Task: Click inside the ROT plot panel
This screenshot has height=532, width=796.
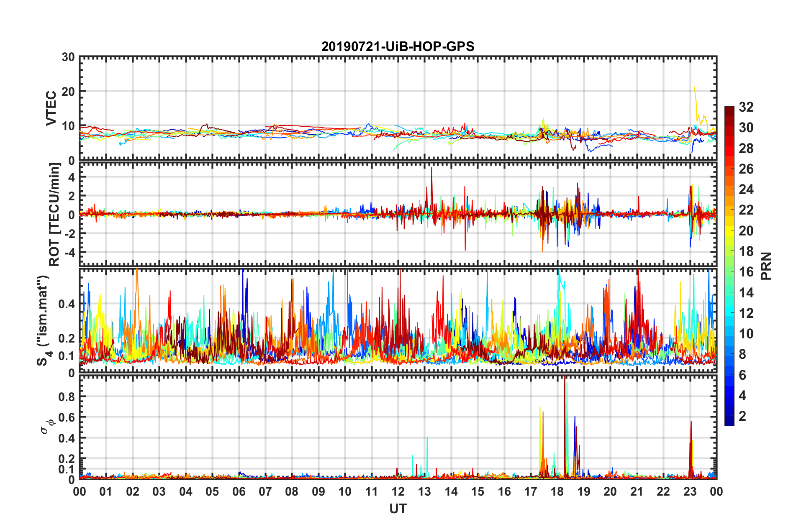Action: click(398, 214)
